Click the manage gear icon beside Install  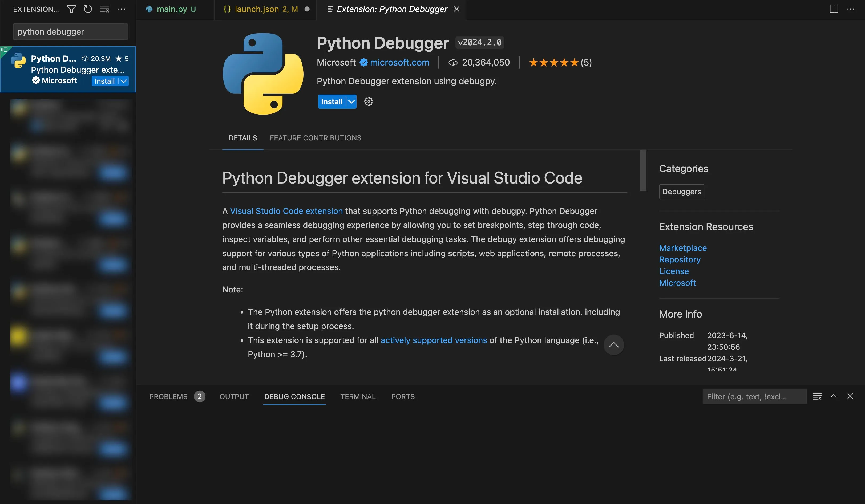coord(369,101)
